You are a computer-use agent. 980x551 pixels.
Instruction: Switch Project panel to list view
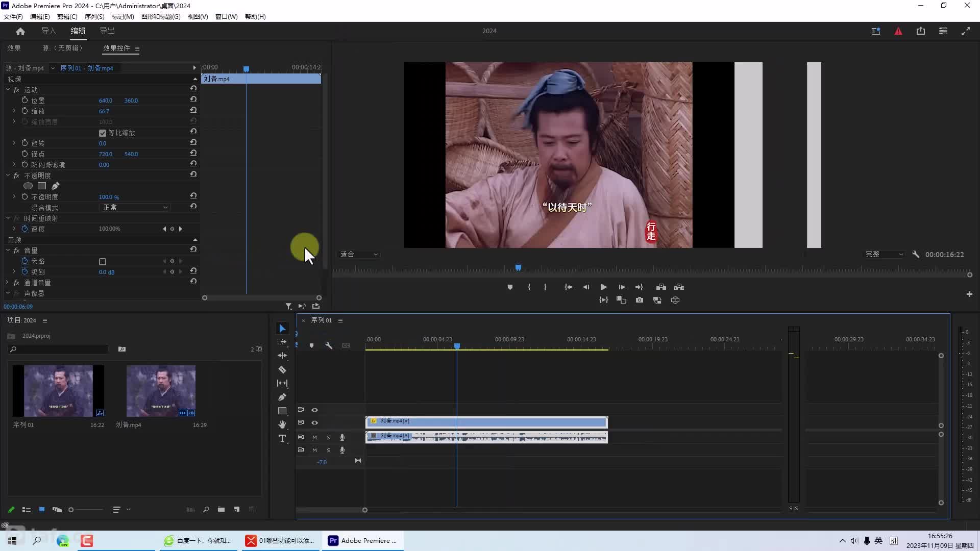pyautogui.click(x=27, y=509)
